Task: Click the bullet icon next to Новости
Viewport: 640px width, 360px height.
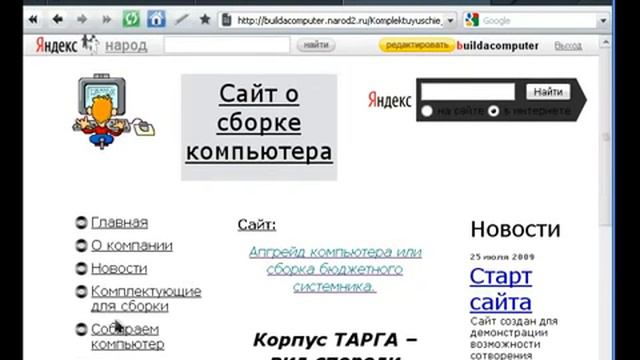Action: point(81,268)
